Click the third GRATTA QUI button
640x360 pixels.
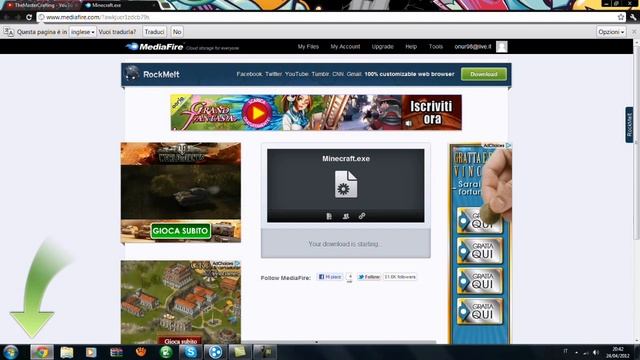[480, 281]
